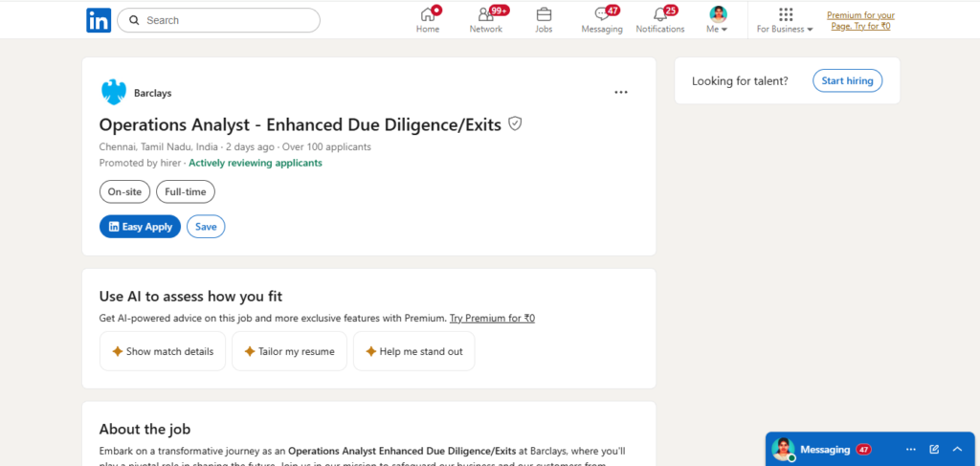The image size is (980, 466).
Task: Open the Try Premium for ₹0 link
Action: [492, 318]
